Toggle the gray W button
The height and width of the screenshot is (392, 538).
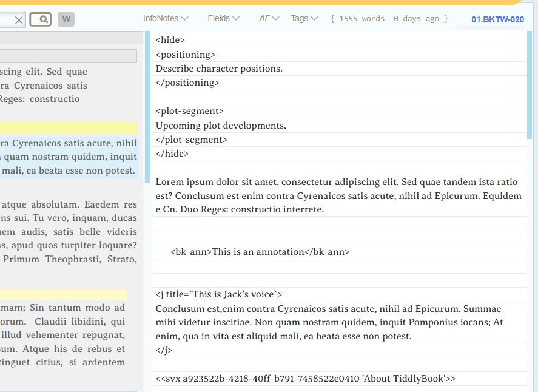click(x=66, y=19)
